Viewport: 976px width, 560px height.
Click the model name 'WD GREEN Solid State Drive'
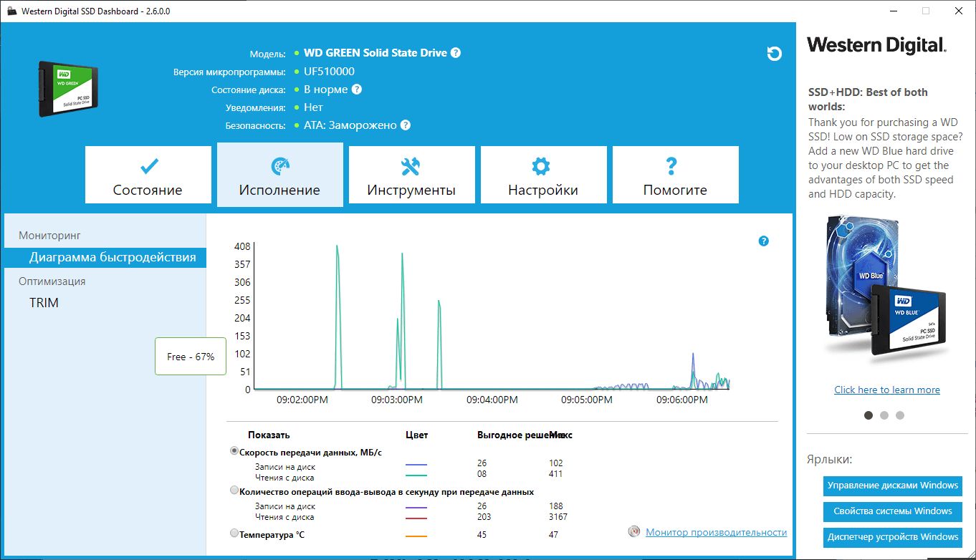pos(375,53)
